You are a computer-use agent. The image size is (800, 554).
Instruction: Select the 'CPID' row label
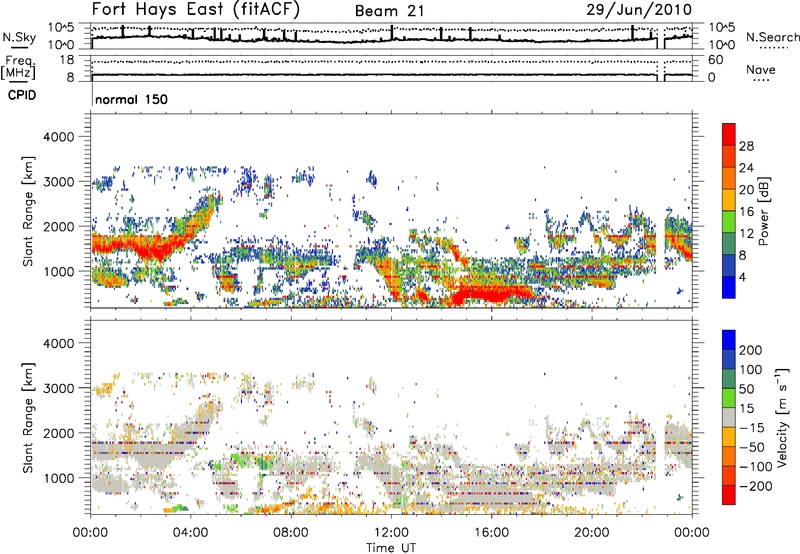tap(22, 95)
